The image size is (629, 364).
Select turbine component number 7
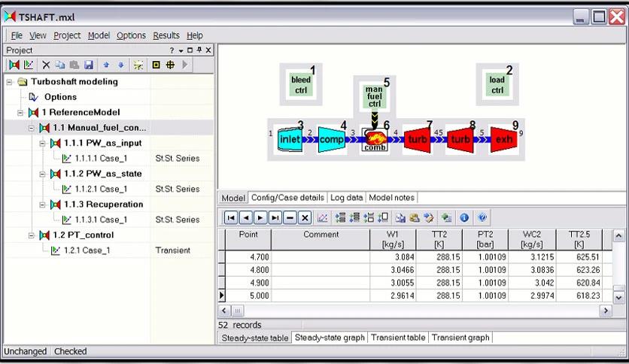(x=417, y=139)
